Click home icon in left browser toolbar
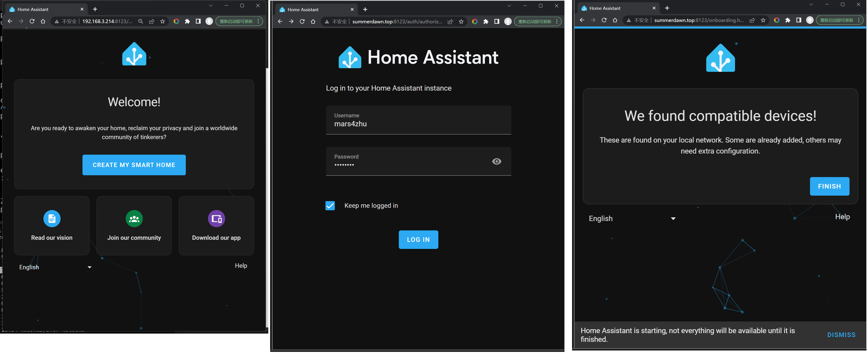Image resolution: width=868 pixels, height=356 pixels. tap(43, 21)
